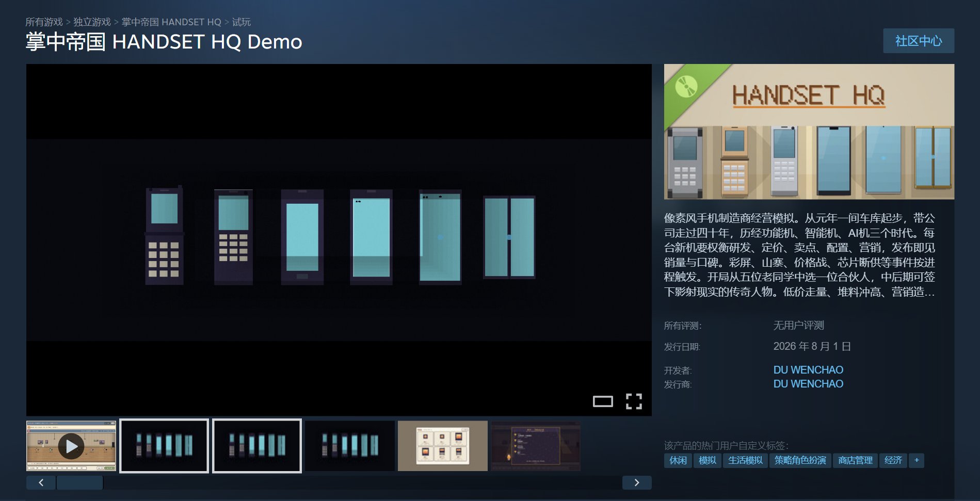Click the main screenshot display area
This screenshot has height=501, width=980.
[339, 240]
